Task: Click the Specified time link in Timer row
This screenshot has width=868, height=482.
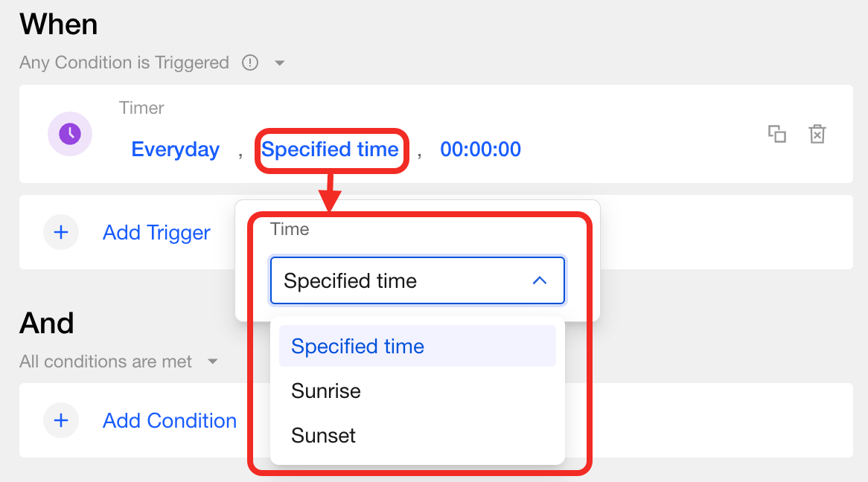Action: 330,150
